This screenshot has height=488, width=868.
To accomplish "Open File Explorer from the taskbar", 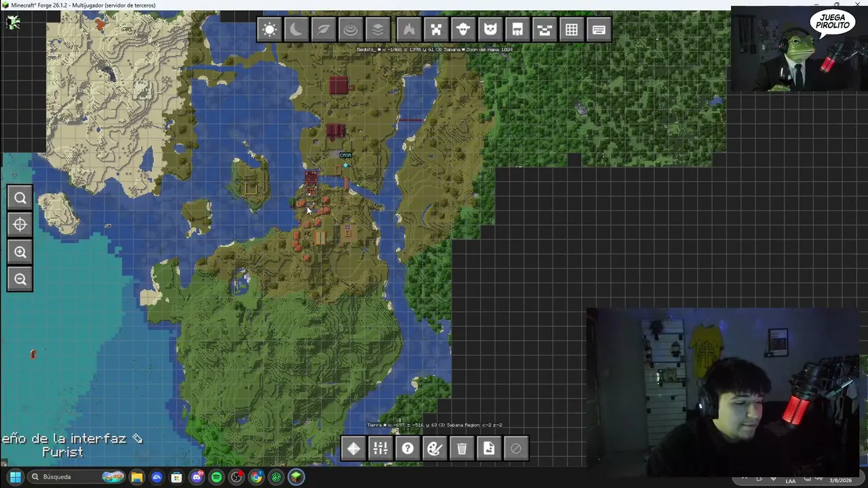I will click(137, 477).
